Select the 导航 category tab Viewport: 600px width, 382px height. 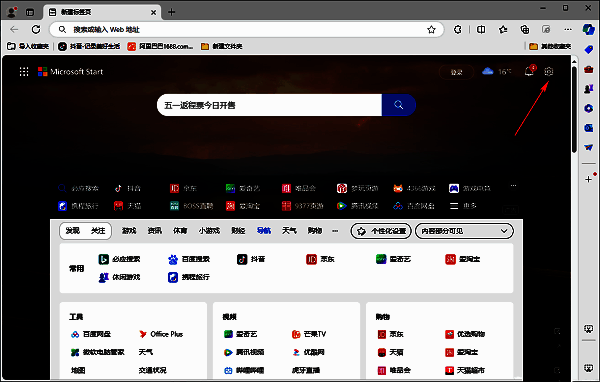pyautogui.click(x=264, y=231)
